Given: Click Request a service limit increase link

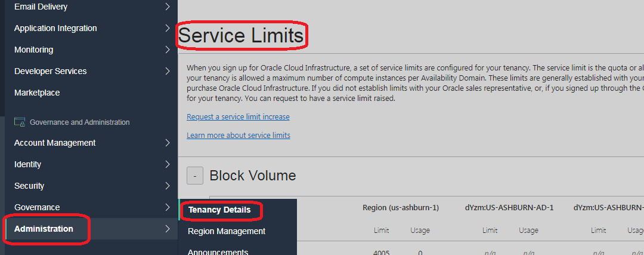Looking at the screenshot, I should [x=238, y=117].
